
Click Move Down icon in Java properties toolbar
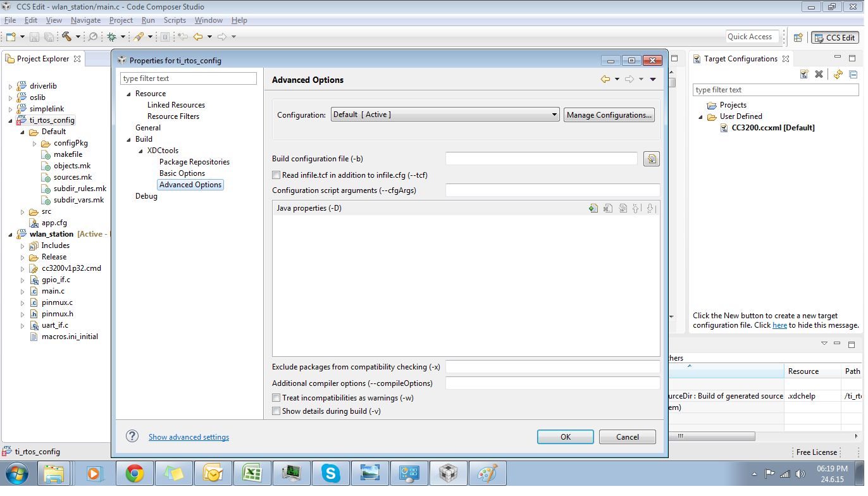(651, 208)
